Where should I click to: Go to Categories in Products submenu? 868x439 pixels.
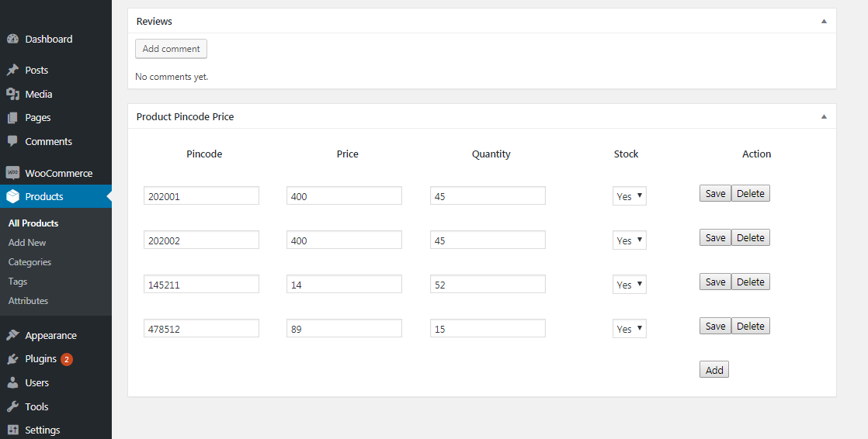pyautogui.click(x=30, y=262)
